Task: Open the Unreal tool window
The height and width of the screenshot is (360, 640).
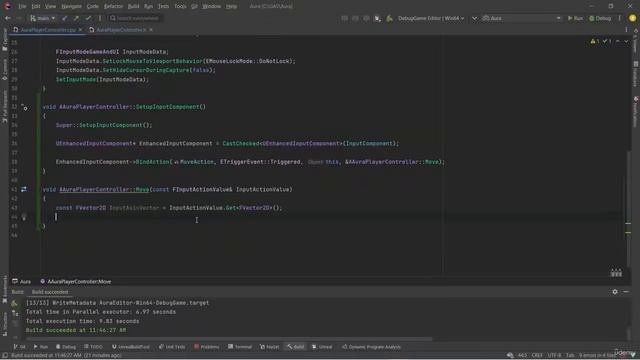Action: click(x=322, y=347)
